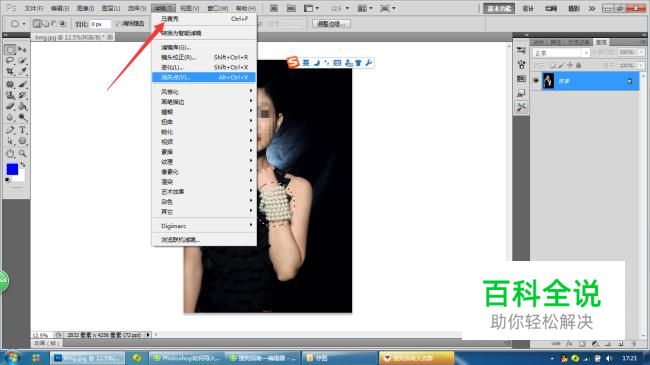Select the Spot Healing Brush tool
The width and height of the screenshot is (650, 365).
10,85
